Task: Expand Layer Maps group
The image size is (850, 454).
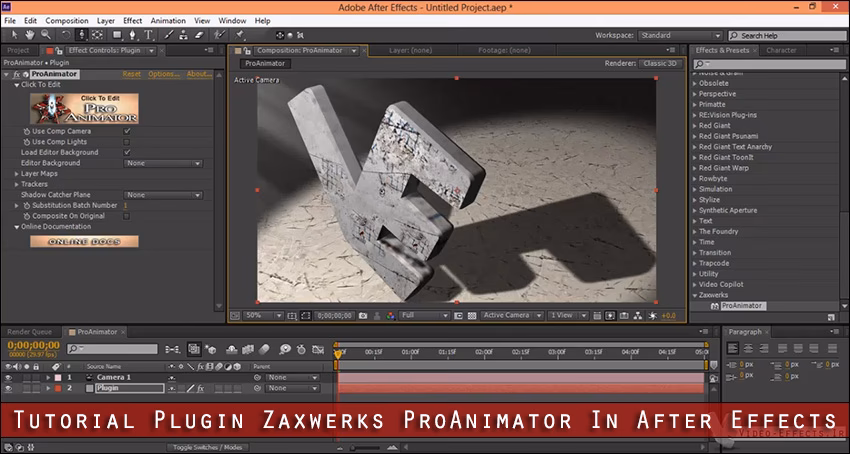Action: coord(17,174)
